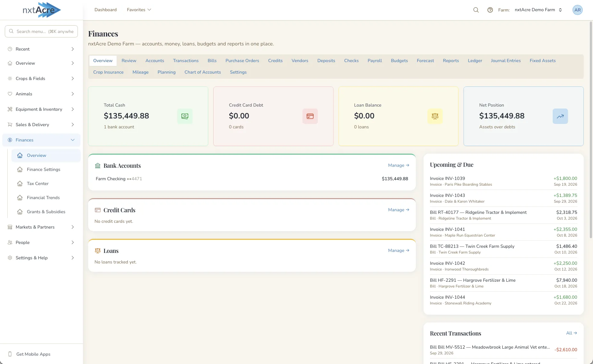Collapse the Finances section chevron
The image size is (593, 364).
tap(73, 140)
